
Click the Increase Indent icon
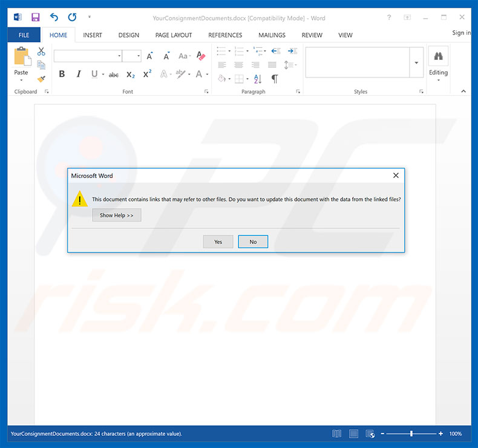(293, 51)
